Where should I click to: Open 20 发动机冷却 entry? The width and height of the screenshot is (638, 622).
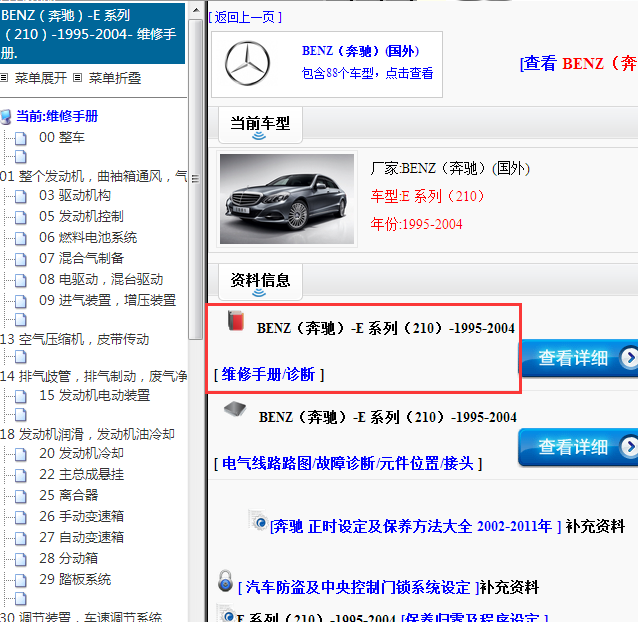[x=81, y=454]
